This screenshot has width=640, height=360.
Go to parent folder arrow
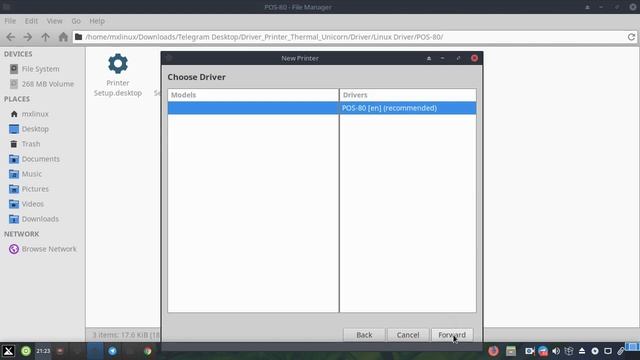pos(45,37)
